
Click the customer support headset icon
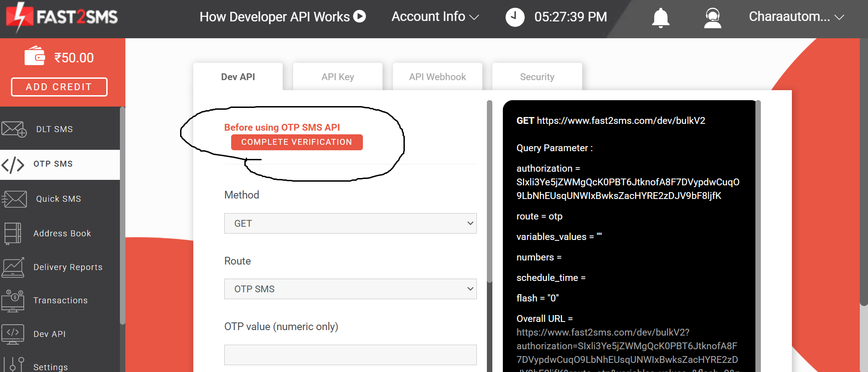pos(712,18)
